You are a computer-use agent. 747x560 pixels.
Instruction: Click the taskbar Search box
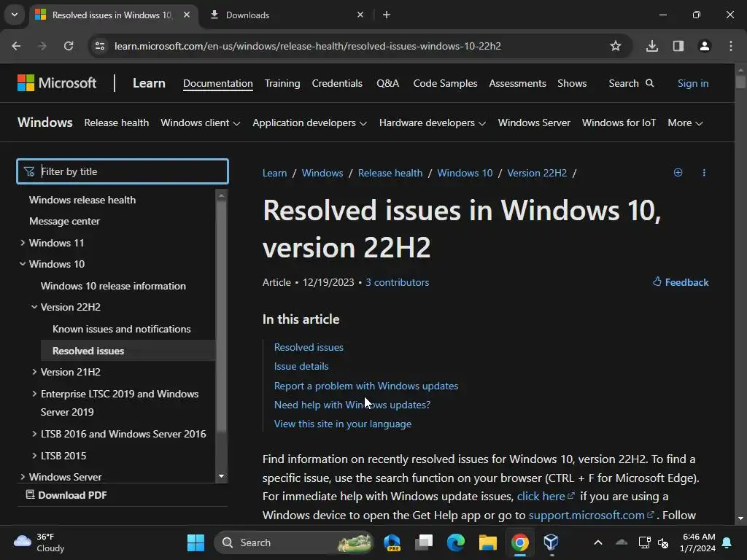click(293, 542)
